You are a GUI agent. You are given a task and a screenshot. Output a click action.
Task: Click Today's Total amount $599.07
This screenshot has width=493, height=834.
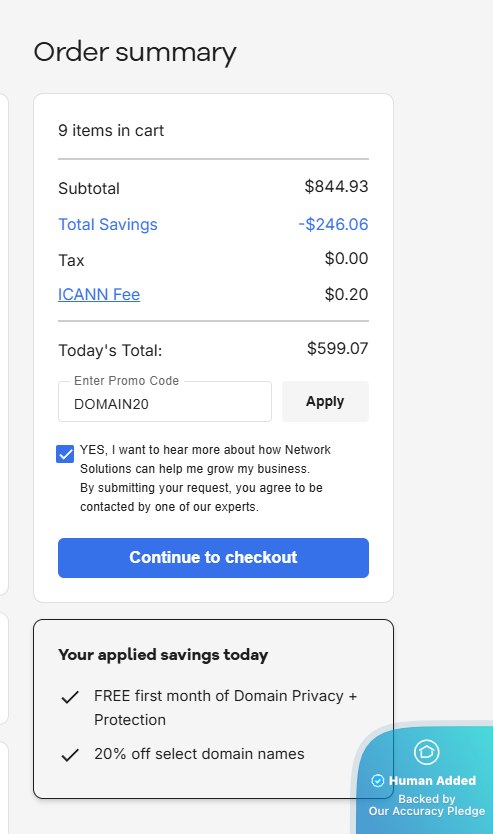pyautogui.click(x=338, y=348)
